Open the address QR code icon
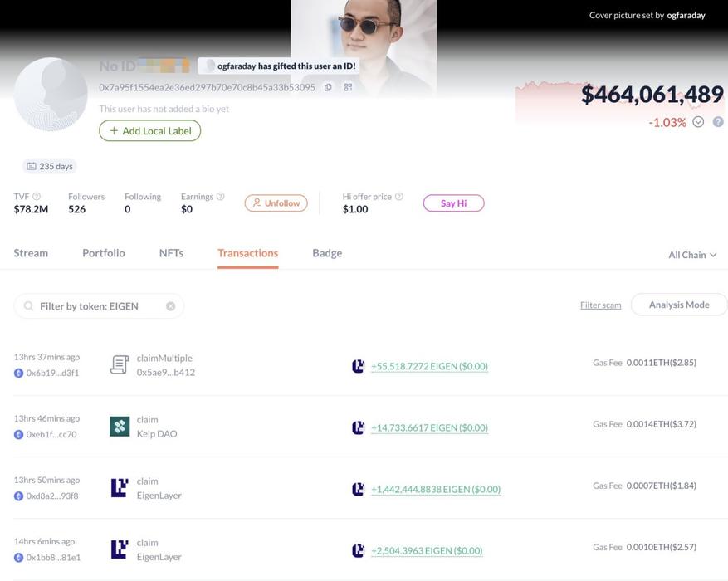 tap(348, 87)
